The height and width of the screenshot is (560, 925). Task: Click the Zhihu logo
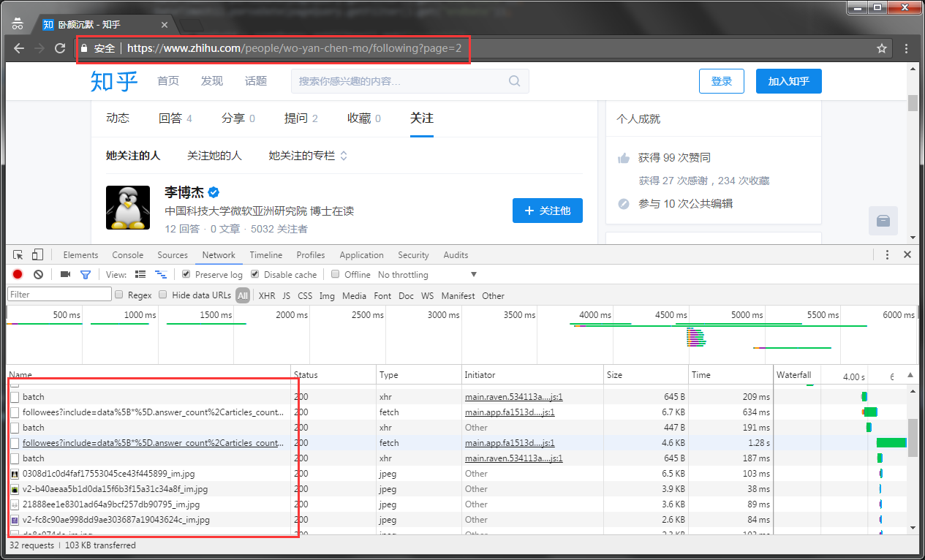coord(114,81)
